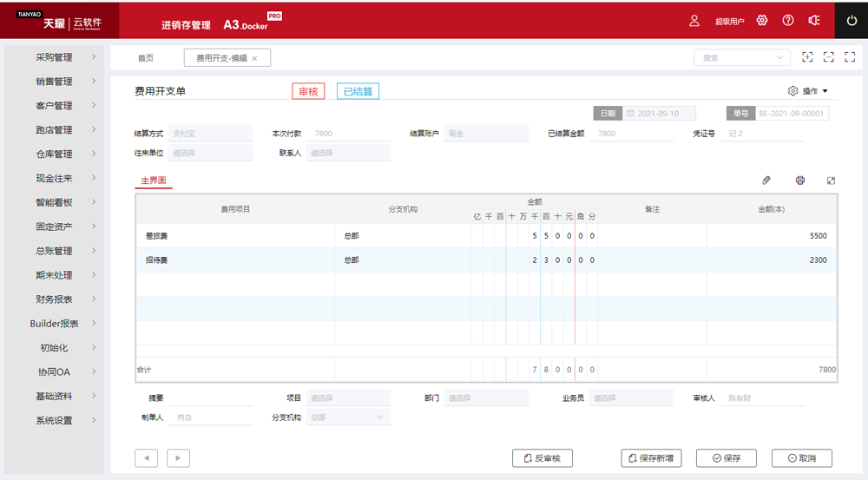Click the printer icon above table
The width and height of the screenshot is (868, 480).
point(800,181)
